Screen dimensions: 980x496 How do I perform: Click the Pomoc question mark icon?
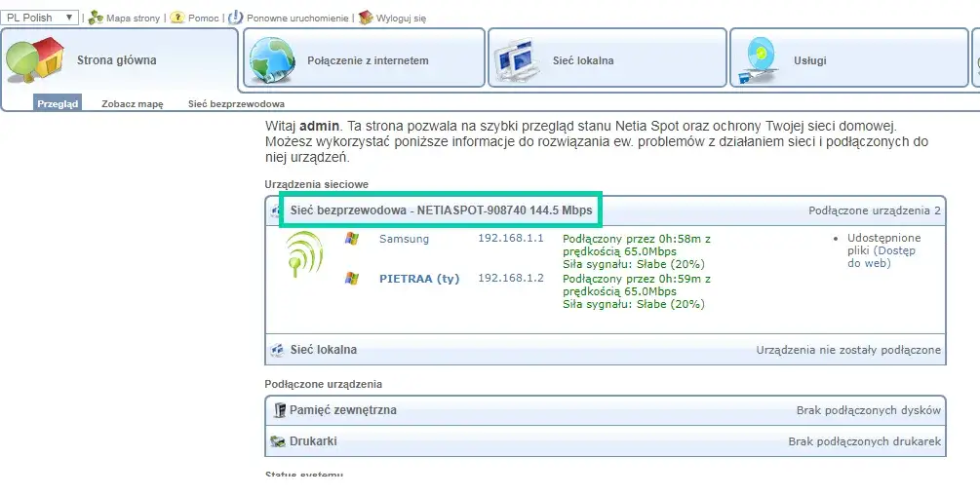click(177, 18)
